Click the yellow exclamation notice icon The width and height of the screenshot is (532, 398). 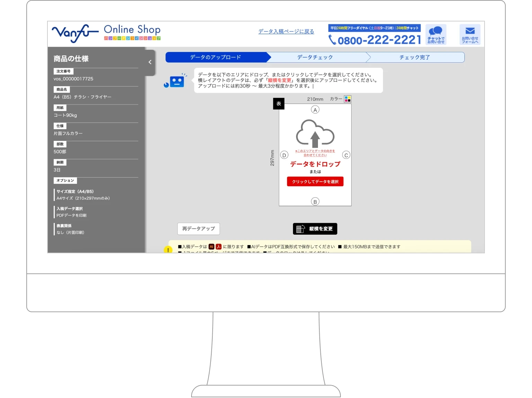pos(168,250)
